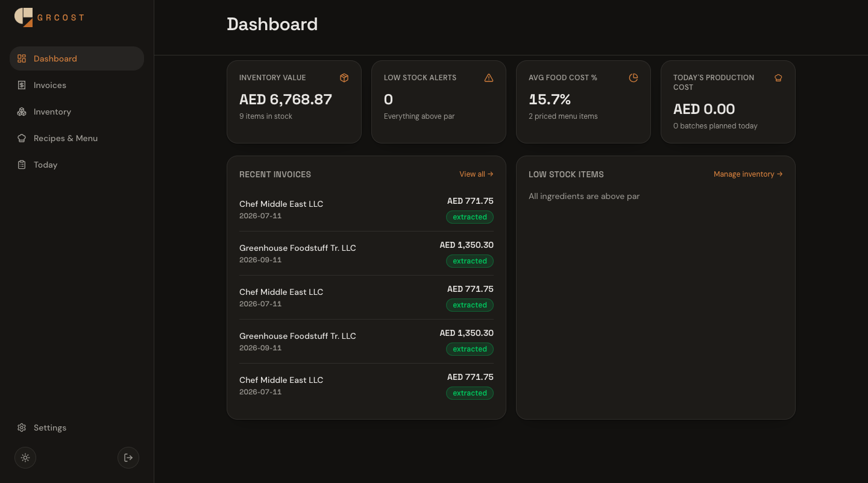Click the LOW STOCK ITEMS heading
Screen dimensions: 868x483
click(x=566, y=174)
